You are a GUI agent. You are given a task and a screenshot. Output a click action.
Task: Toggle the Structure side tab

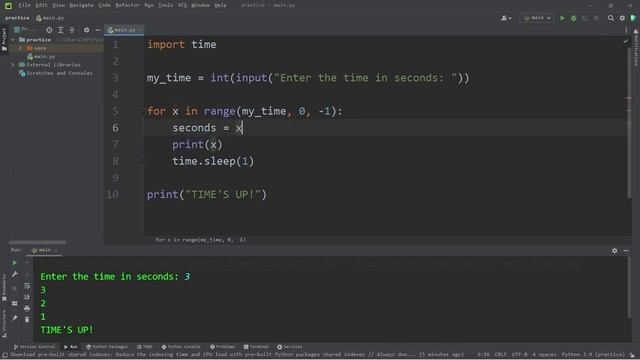4,324
